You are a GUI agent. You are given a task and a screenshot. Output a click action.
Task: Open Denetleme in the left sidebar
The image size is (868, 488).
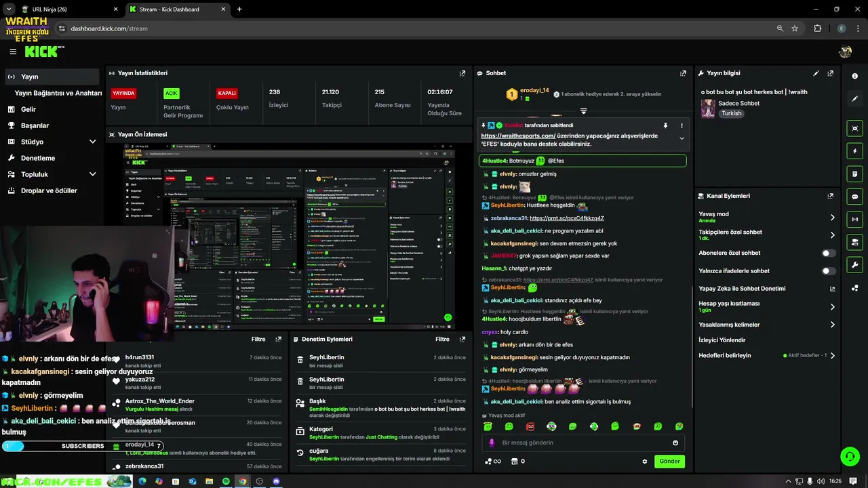[x=52, y=158]
